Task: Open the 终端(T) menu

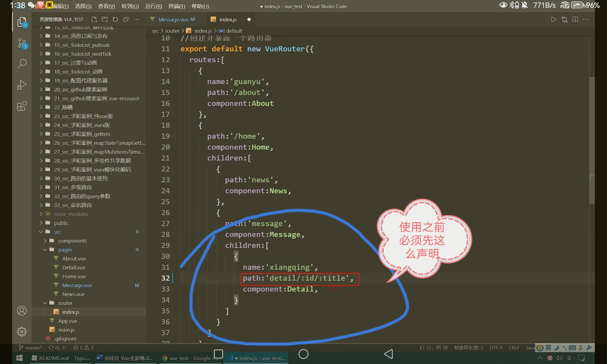Action: (x=176, y=6)
